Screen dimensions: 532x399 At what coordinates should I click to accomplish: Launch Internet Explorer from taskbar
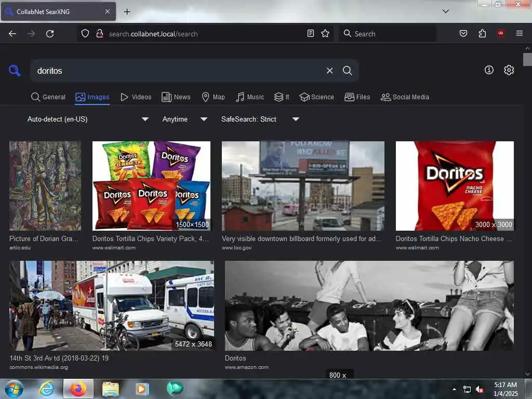(x=46, y=389)
